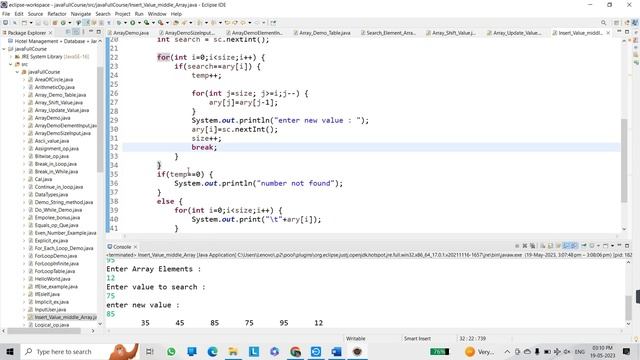Open Task View on the taskbar
The width and height of the screenshot is (640, 360).
[x=149, y=351]
